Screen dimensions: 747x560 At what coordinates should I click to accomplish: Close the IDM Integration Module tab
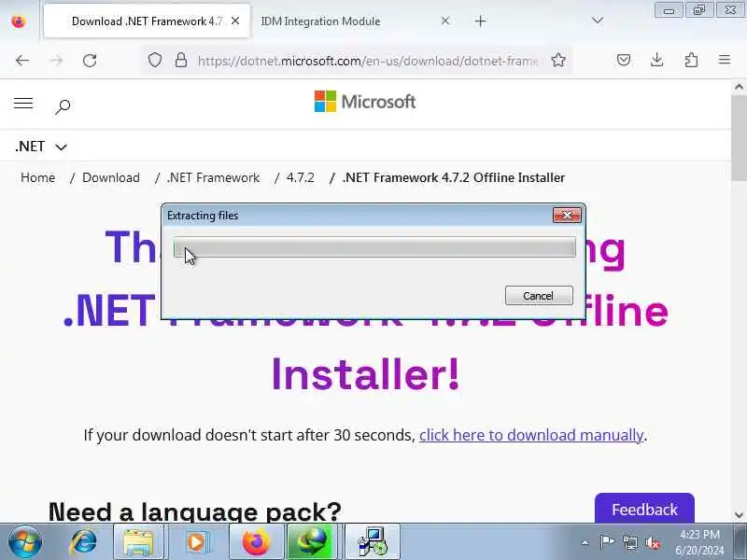click(x=445, y=21)
